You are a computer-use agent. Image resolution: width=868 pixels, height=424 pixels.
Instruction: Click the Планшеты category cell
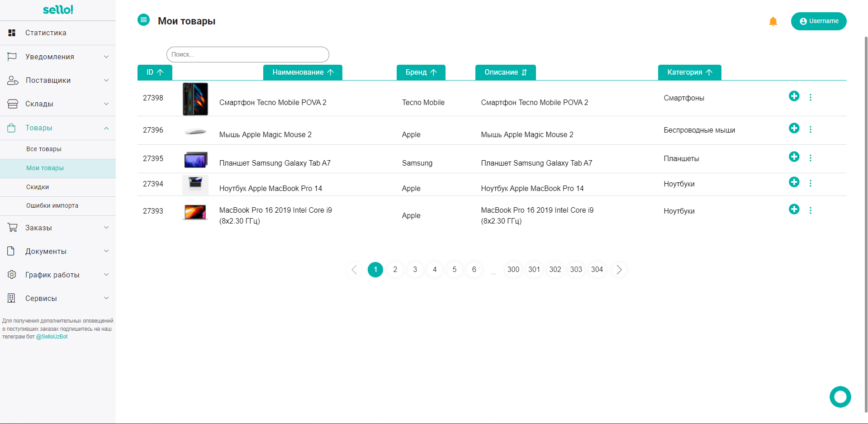point(681,159)
